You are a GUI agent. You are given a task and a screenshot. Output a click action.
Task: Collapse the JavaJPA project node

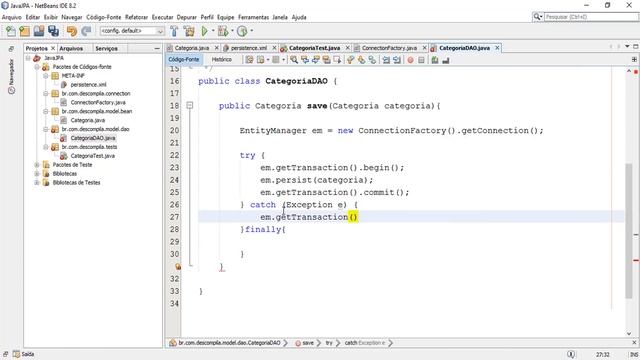(x=28, y=58)
